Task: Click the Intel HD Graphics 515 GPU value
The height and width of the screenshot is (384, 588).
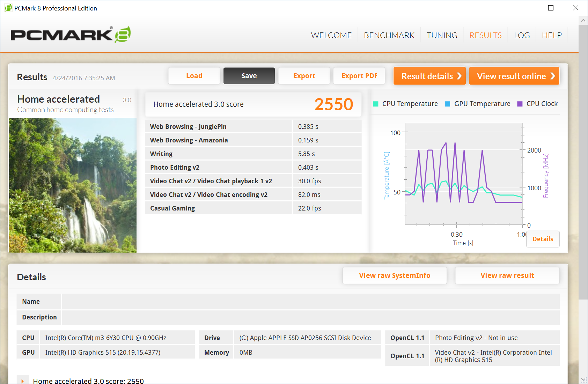Action: [103, 353]
